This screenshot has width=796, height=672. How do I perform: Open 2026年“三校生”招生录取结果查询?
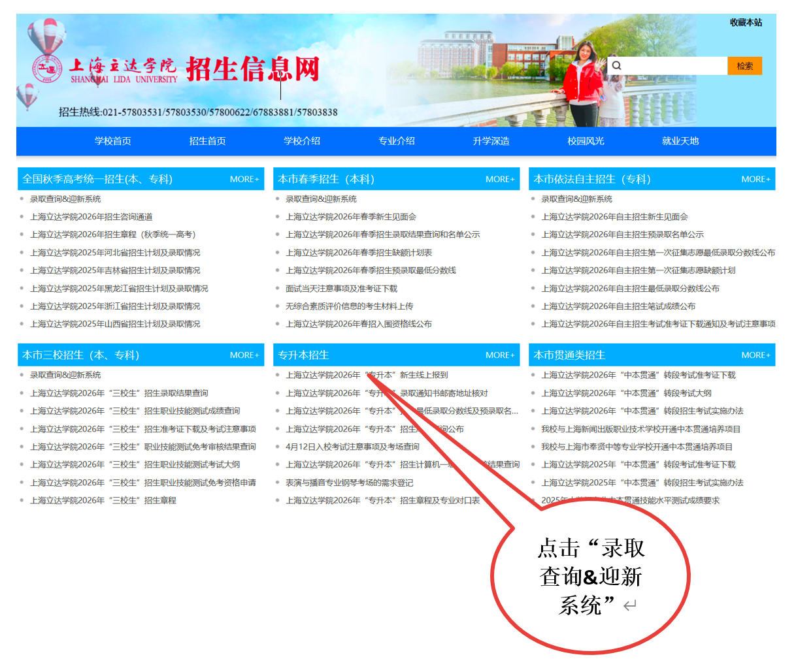click(x=119, y=393)
